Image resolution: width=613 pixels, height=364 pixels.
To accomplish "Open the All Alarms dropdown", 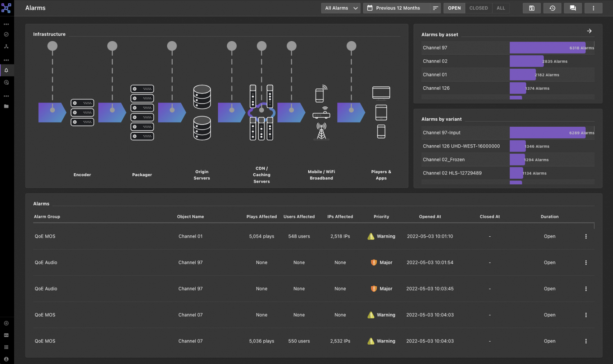I will (x=341, y=8).
